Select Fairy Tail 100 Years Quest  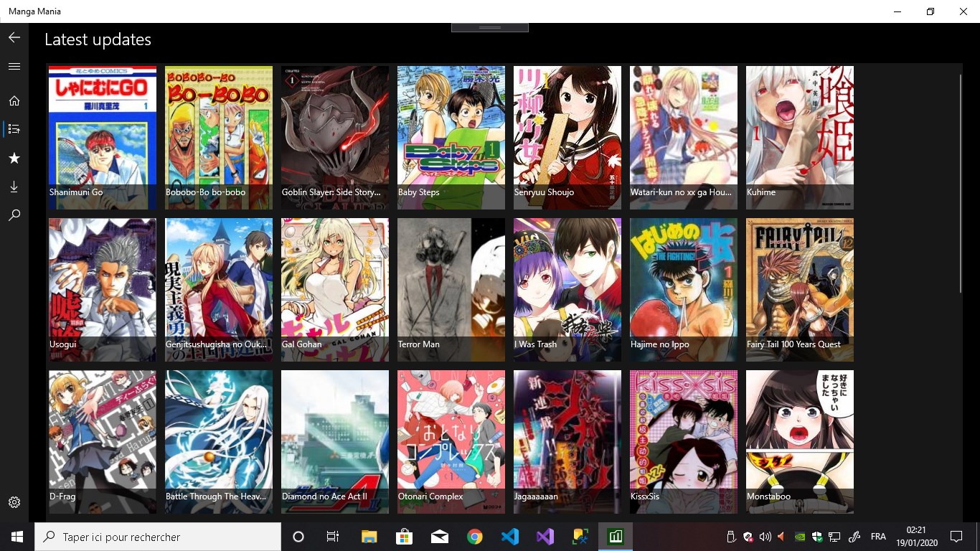click(800, 290)
